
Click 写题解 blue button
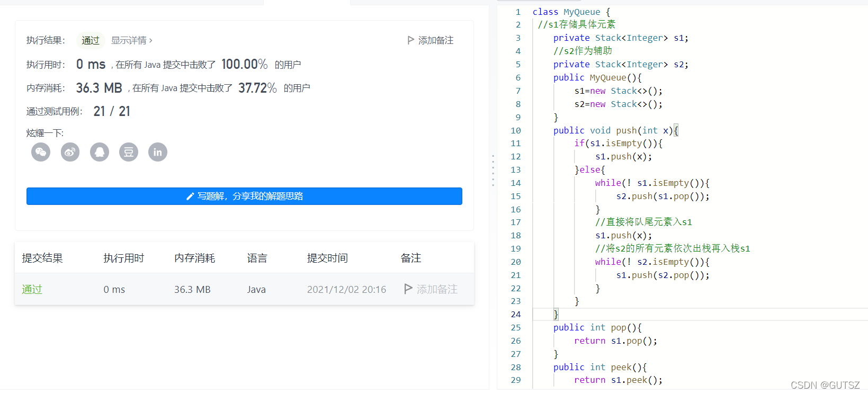244,196
